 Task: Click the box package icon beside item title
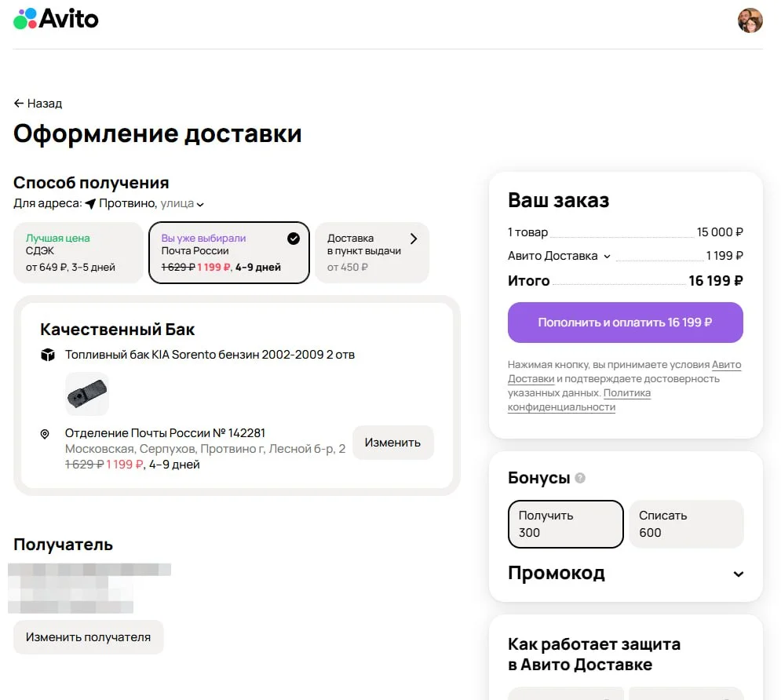pyautogui.click(x=48, y=355)
